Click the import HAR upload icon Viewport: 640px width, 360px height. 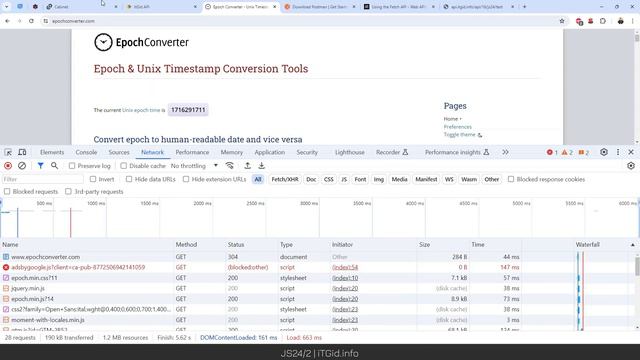[x=247, y=166]
